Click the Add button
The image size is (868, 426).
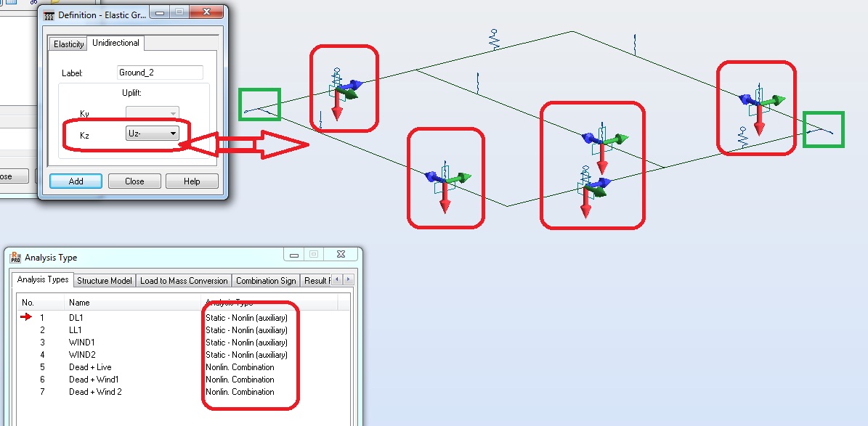tap(76, 181)
